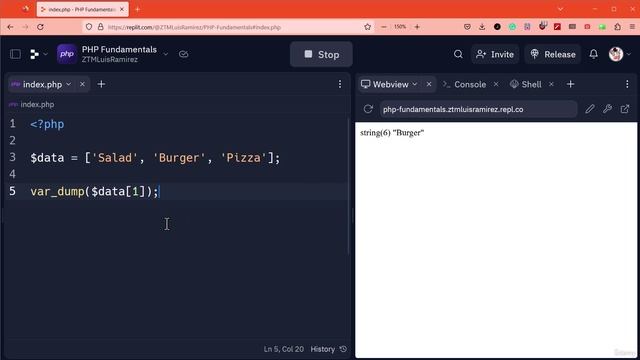Click the PHP language logo
The height and width of the screenshot is (360, 640).
[x=67, y=54]
